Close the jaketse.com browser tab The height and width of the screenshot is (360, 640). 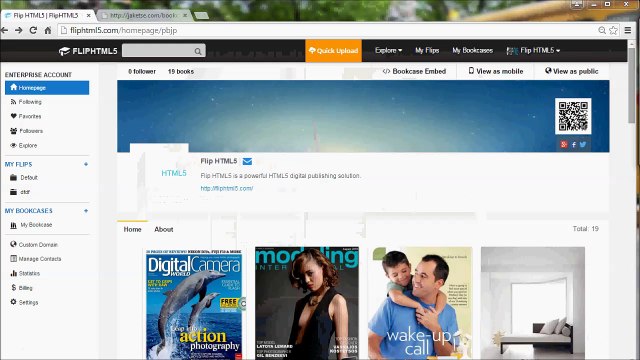click(x=185, y=16)
